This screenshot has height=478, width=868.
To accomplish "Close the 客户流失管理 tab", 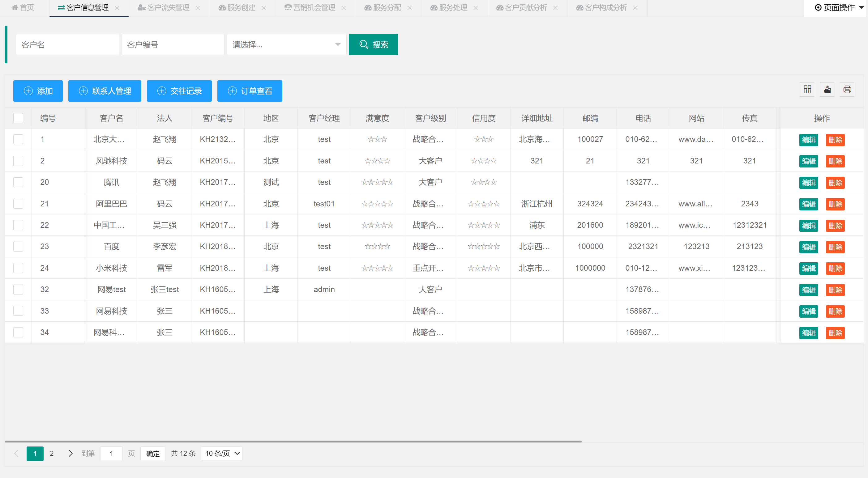I will coord(198,8).
